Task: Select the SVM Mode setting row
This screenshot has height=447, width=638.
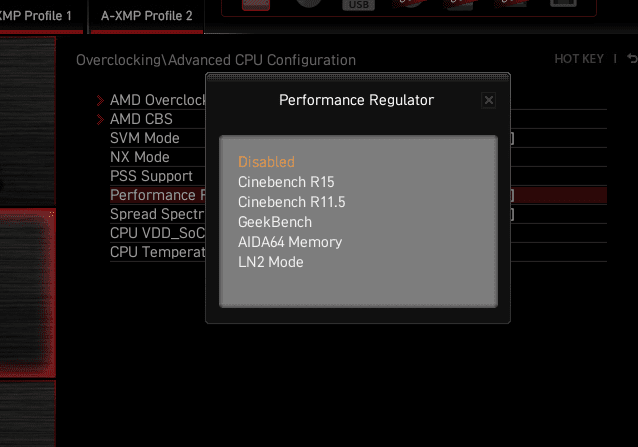Action: pyautogui.click(x=145, y=138)
